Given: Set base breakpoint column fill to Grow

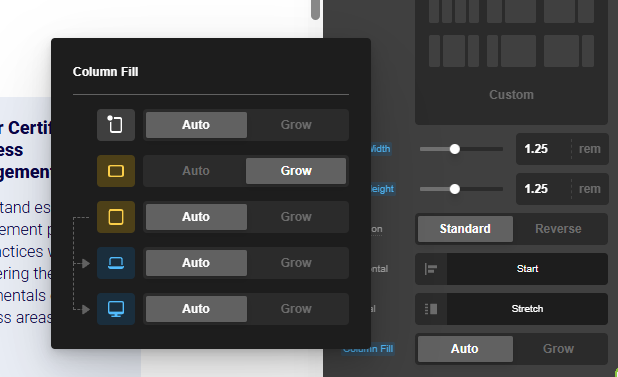Looking at the screenshot, I should point(296,125).
